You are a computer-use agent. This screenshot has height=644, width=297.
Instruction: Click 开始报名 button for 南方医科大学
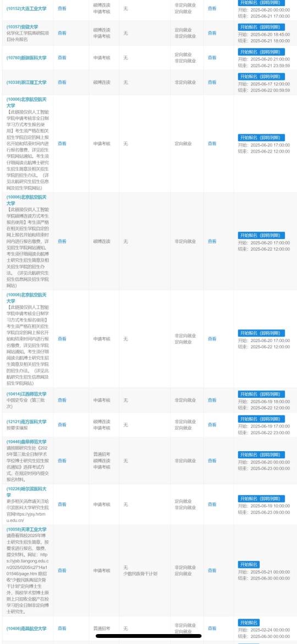click(x=261, y=419)
